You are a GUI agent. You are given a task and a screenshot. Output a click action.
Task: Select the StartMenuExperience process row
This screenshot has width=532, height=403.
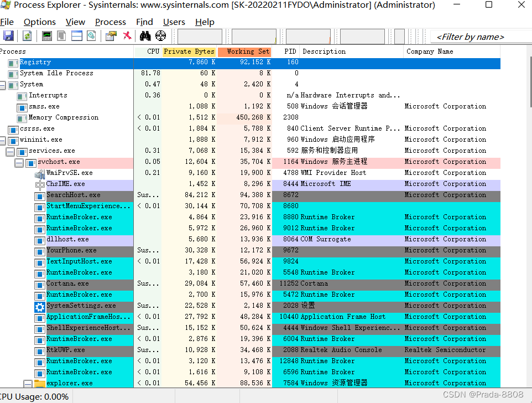[250, 206]
